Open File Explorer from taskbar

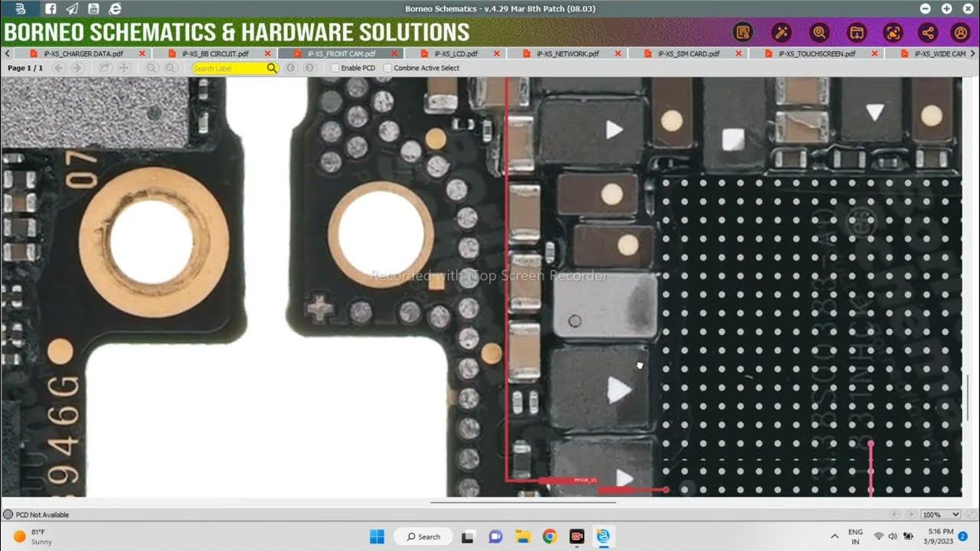click(522, 536)
